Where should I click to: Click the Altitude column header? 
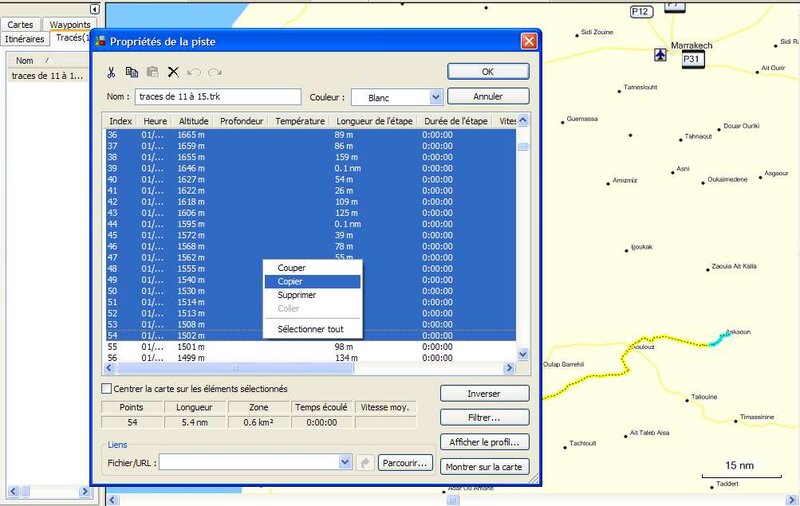pyautogui.click(x=193, y=121)
